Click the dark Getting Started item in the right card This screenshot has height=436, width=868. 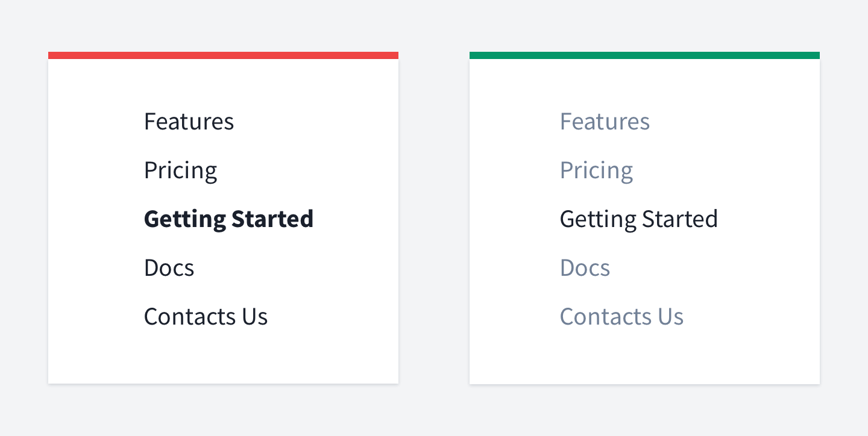(639, 219)
